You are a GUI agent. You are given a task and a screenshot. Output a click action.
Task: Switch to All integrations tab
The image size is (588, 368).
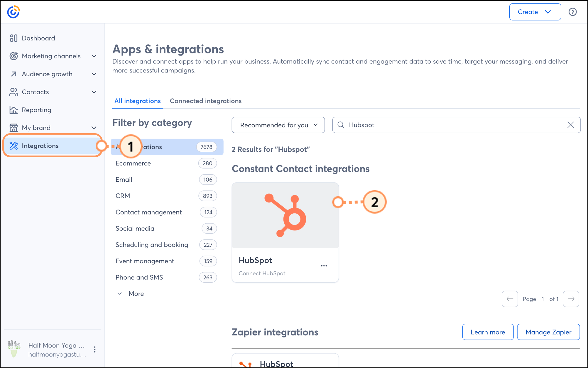click(138, 101)
